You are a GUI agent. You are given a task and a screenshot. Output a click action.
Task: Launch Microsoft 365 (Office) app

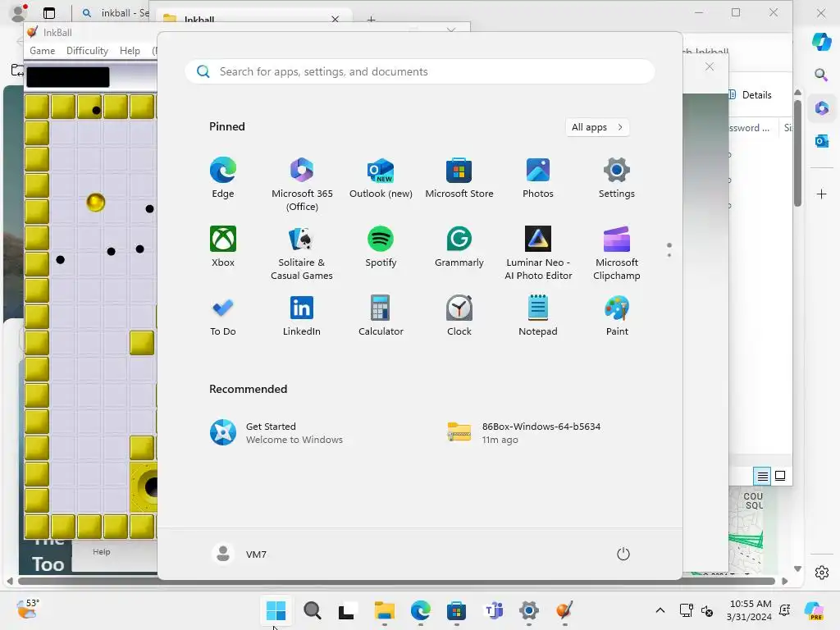tap(302, 185)
